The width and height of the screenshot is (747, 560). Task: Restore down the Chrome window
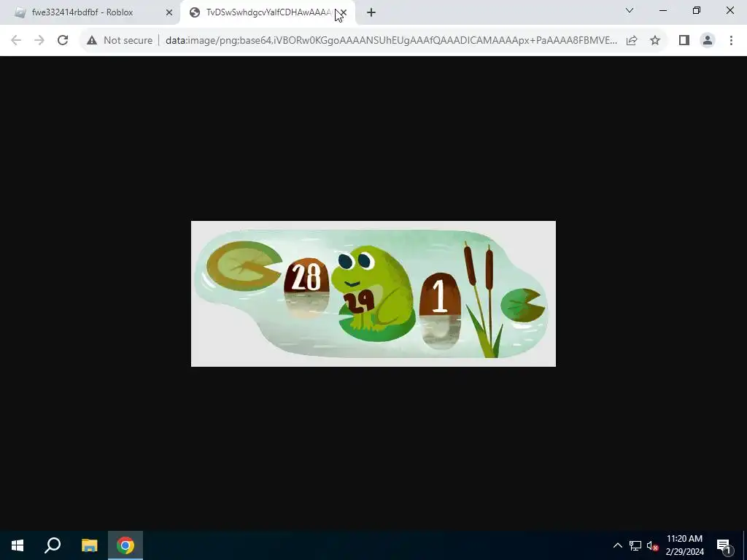coord(697,10)
